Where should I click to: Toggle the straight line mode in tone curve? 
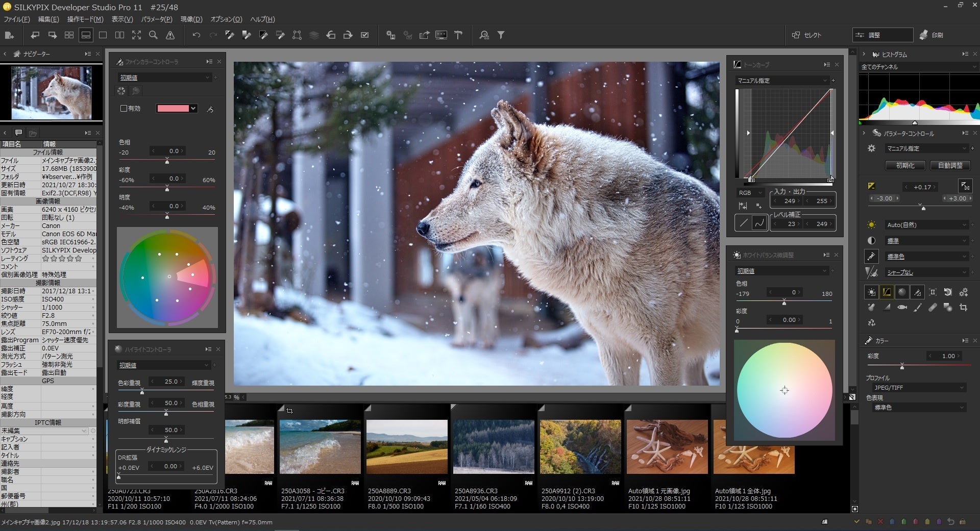coord(744,223)
